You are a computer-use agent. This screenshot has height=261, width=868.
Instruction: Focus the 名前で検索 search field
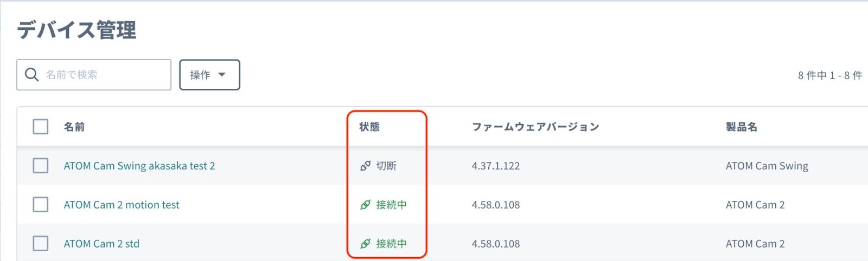pyautogui.click(x=94, y=75)
